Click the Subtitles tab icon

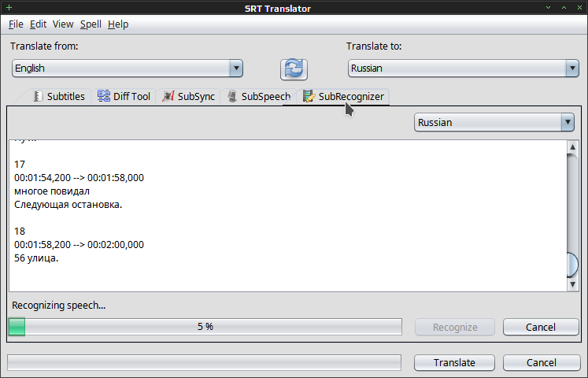[x=38, y=96]
